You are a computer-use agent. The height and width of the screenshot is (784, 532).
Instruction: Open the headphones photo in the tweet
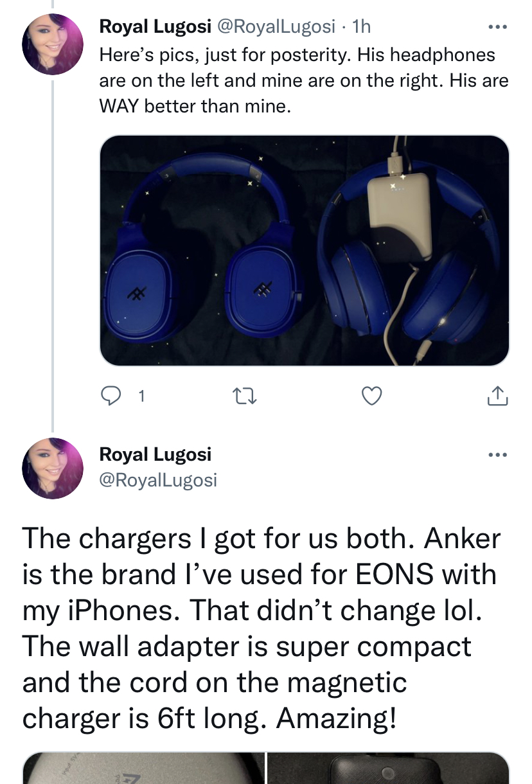click(305, 251)
